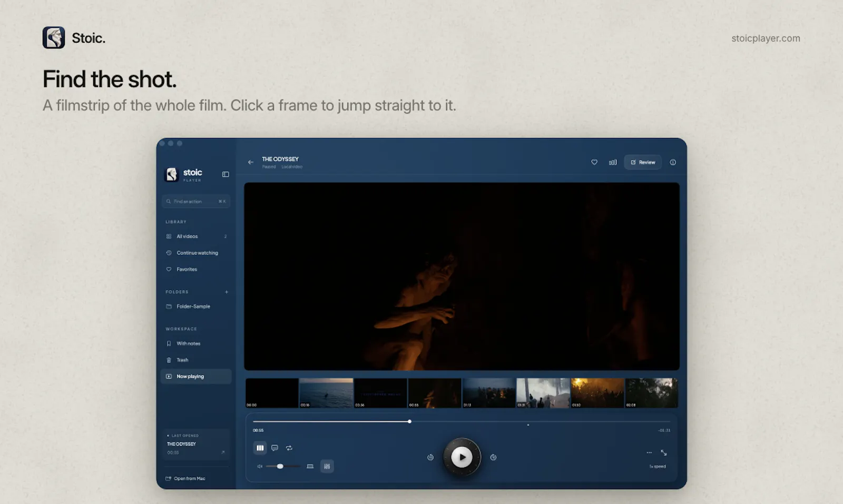Image resolution: width=843 pixels, height=504 pixels.
Task: Open the stoicplayer.com link
Action: [766, 38]
